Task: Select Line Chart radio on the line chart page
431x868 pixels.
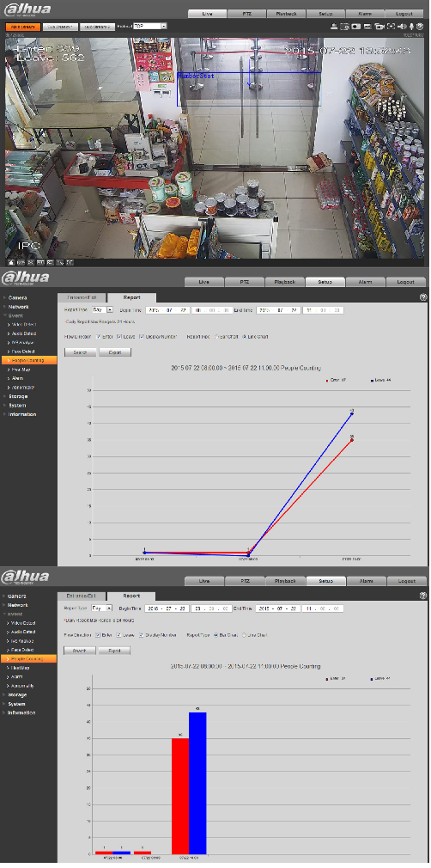Action: (244, 336)
